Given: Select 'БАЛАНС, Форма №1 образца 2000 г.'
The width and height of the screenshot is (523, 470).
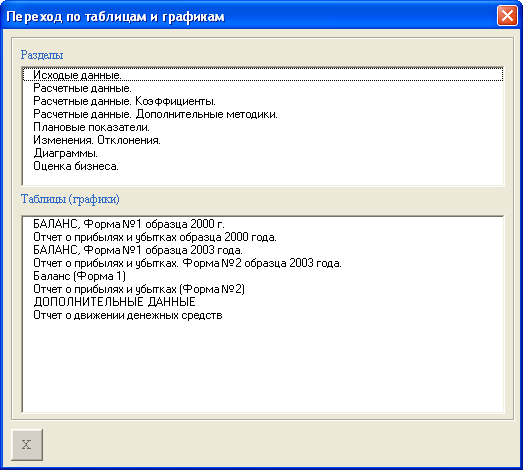Looking at the screenshot, I should 263,224.
